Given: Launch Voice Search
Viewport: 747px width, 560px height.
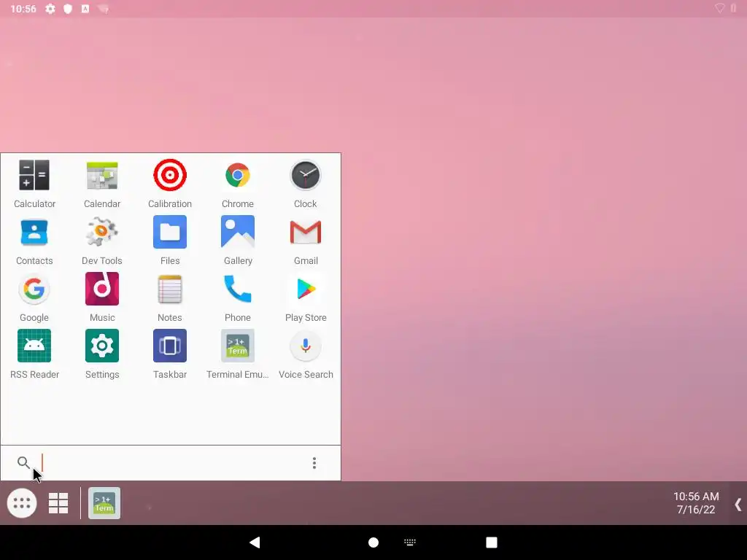Looking at the screenshot, I should [x=306, y=354].
